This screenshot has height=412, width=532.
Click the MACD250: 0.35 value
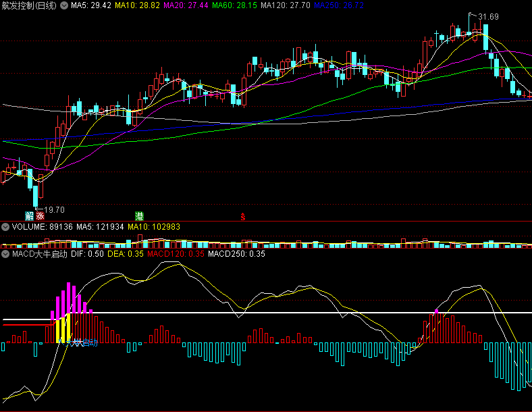236,254
